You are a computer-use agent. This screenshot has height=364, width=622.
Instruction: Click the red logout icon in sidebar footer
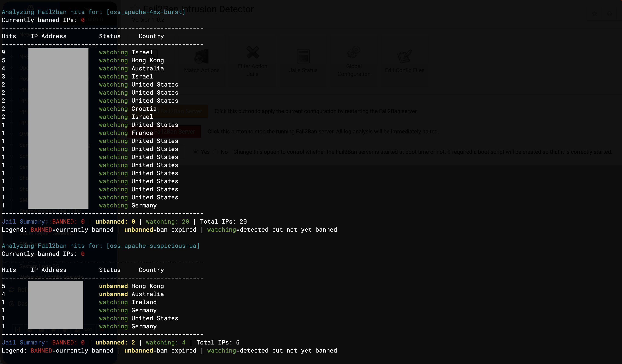[x=102, y=329]
